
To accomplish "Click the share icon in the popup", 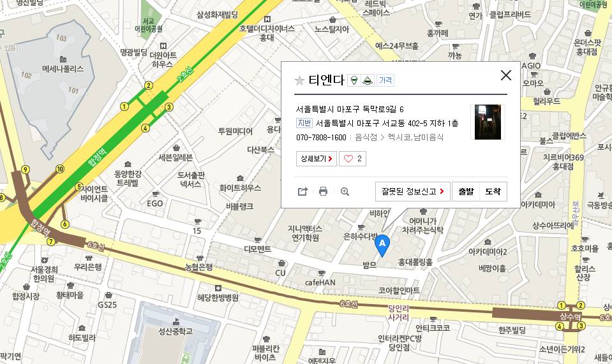I will [x=302, y=191].
